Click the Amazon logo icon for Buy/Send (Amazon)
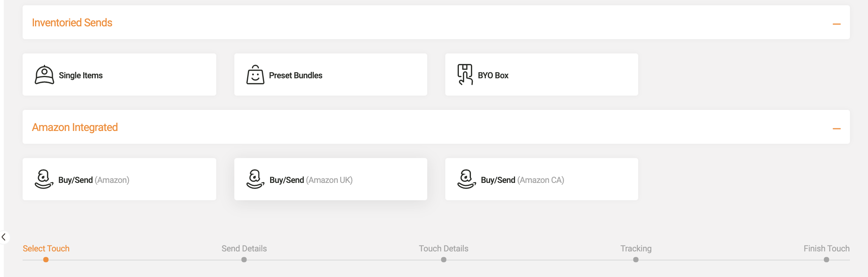 [44, 179]
